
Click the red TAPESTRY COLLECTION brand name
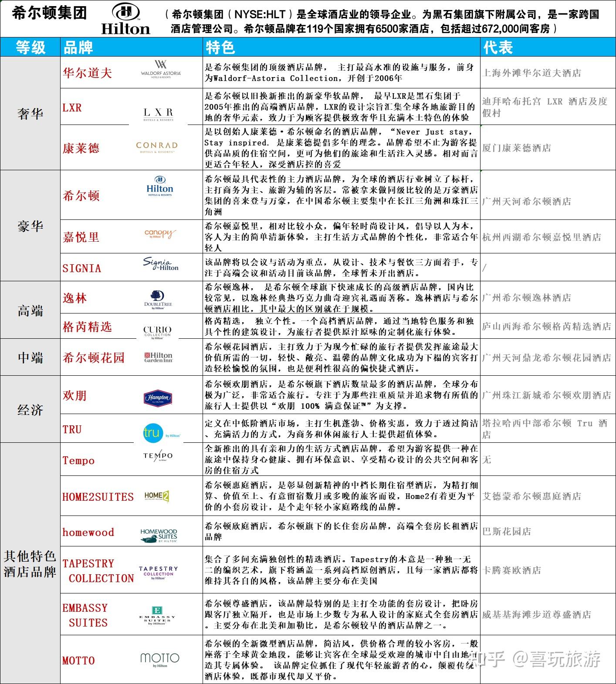click(98, 571)
